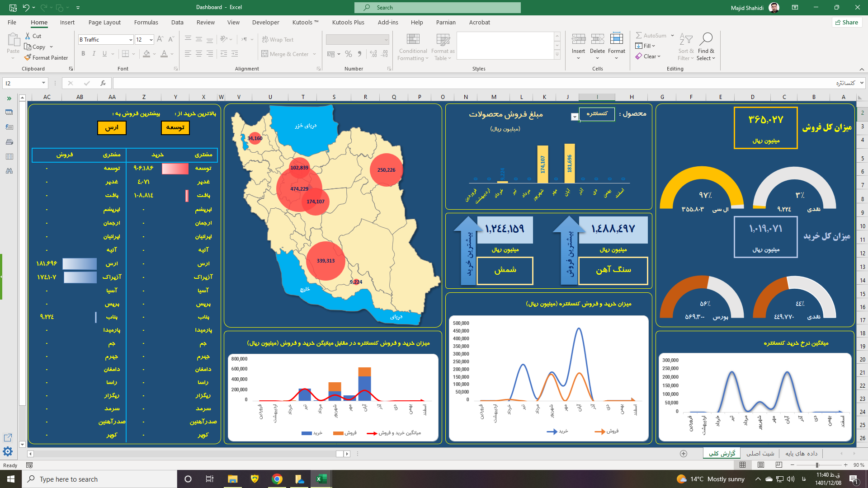Open the font name dropdown
Image resolution: width=868 pixels, height=488 pixels.
click(x=131, y=40)
